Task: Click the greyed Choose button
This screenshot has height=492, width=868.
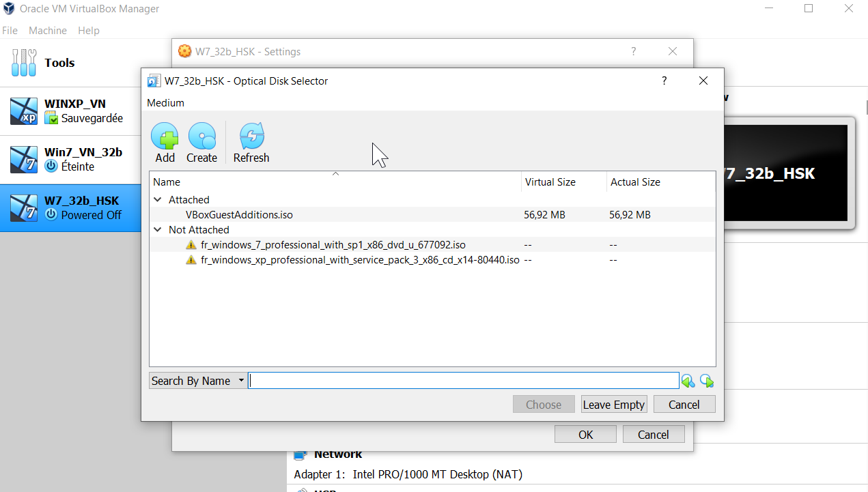Action: (544, 405)
